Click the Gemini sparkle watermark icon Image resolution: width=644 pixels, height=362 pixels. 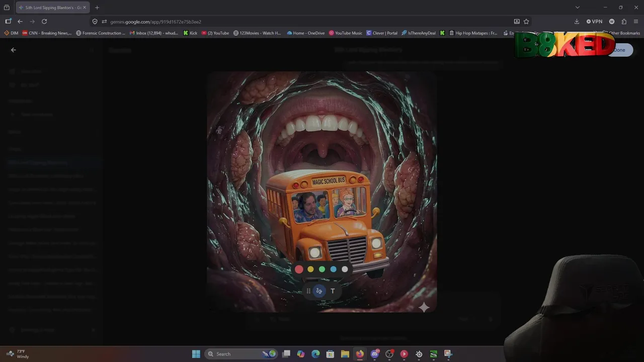[424, 307]
